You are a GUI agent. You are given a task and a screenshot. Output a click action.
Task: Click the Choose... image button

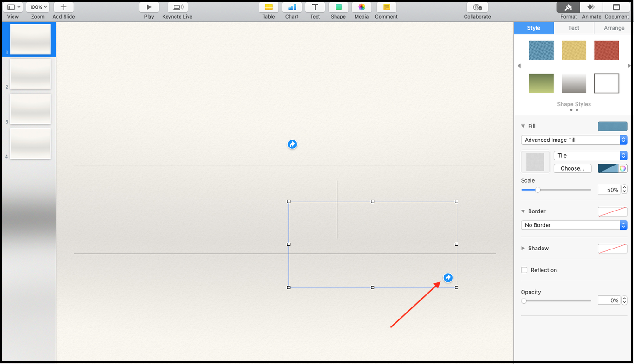(572, 169)
